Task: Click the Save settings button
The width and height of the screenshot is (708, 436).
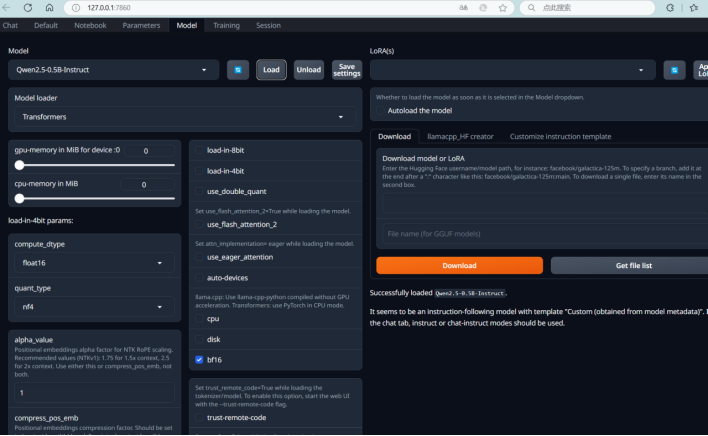Action: [x=347, y=70]
